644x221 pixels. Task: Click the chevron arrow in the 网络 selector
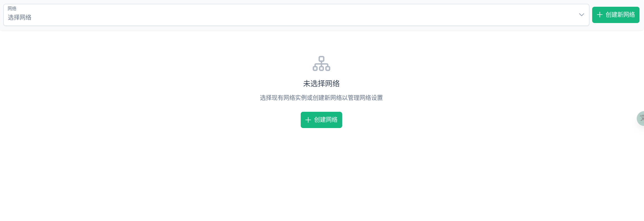[x=582, y=15]
